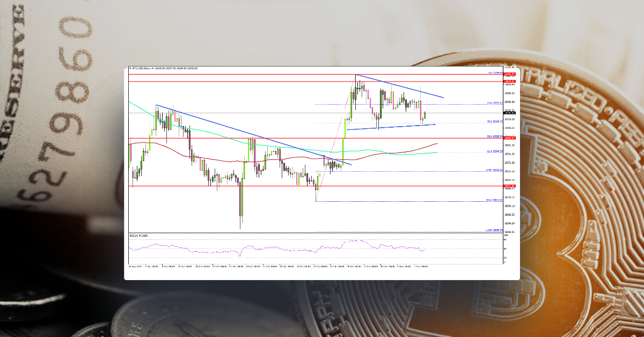
Task: Click the 2 Nov 08:00 label on the time axis
Action: [422, 265]
